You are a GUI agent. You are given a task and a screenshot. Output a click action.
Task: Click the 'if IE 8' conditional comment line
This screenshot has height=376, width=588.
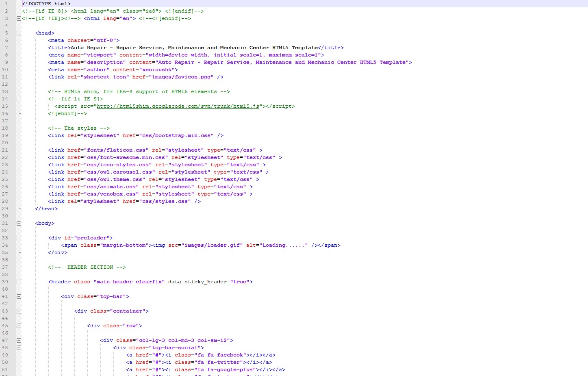pos(113,11)
